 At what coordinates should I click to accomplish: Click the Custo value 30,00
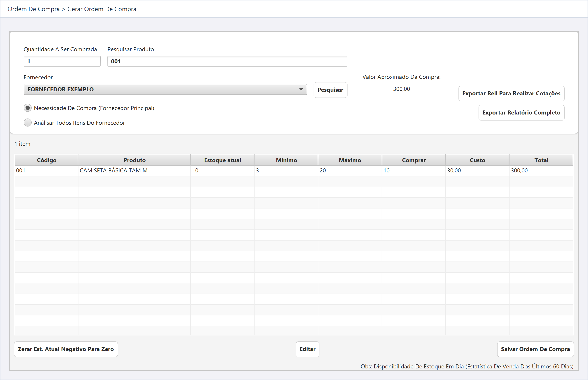click(477, 170)
